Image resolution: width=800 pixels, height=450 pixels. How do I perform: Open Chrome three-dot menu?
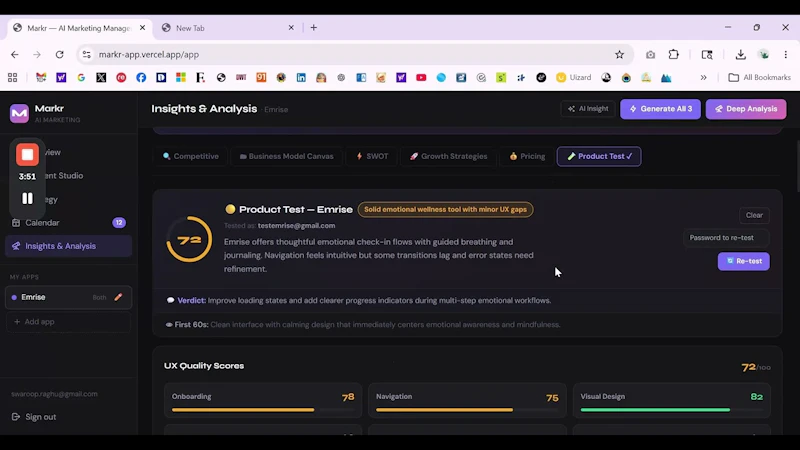point(786,55)
